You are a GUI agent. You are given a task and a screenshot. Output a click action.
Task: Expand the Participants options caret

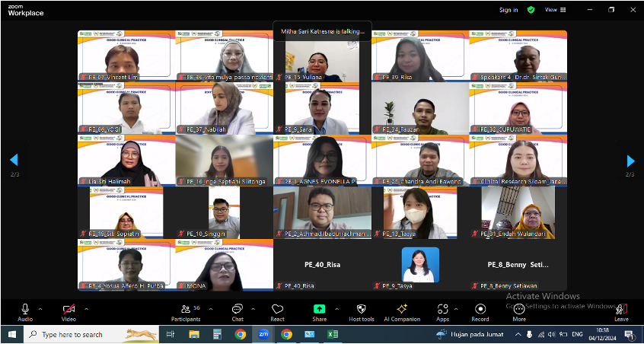(209, 309)
